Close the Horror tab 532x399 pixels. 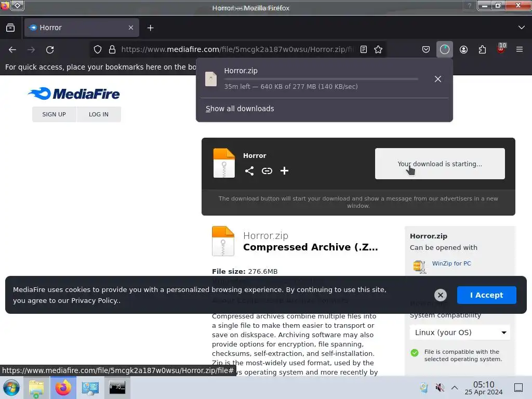pyautogui.click(x=131, y=28)
